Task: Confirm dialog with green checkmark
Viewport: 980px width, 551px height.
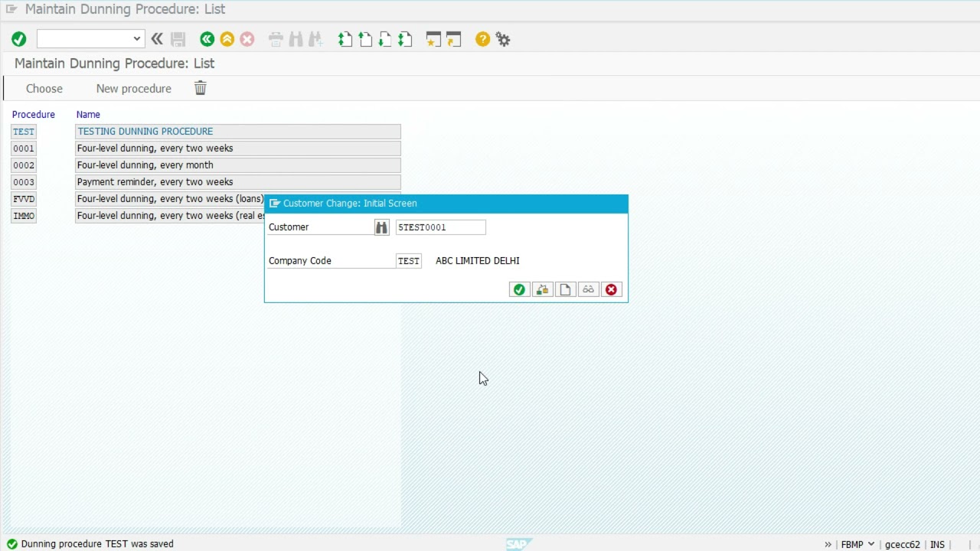Action: coord(519,289)
